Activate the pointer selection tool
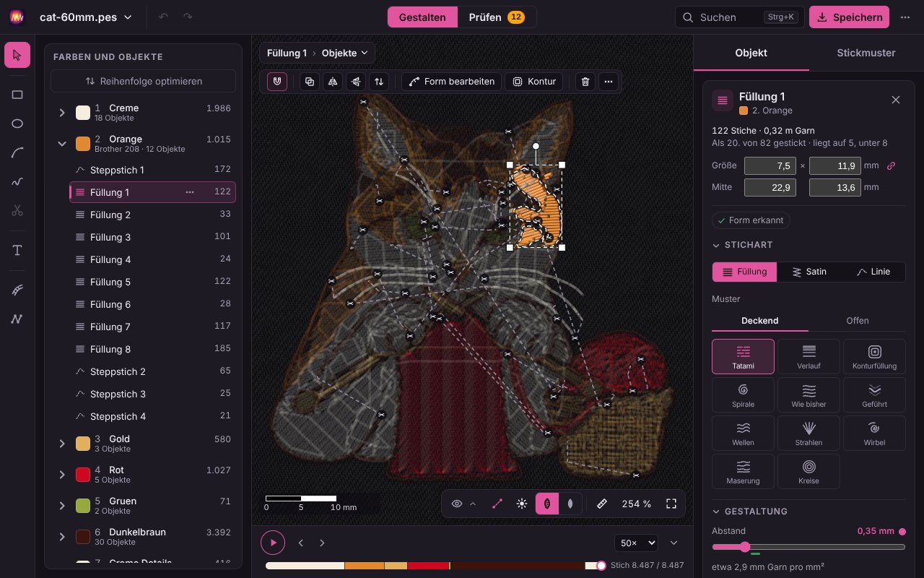The image size is (924, 578). coord(17,56)
